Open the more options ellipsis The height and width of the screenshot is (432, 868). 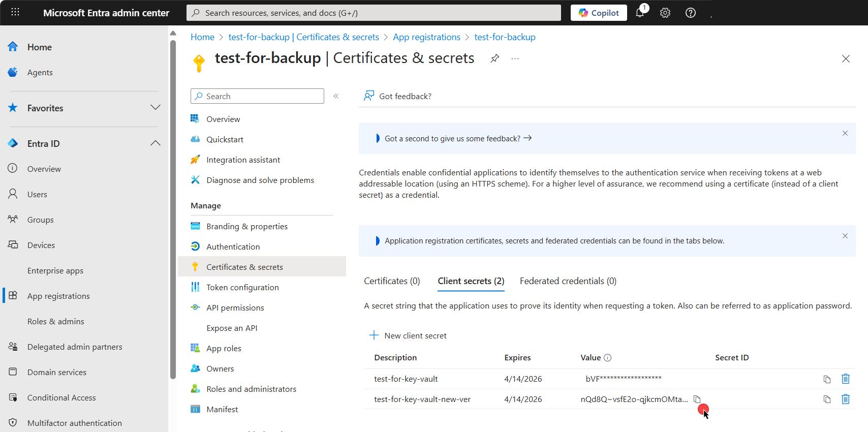[515, 58]
